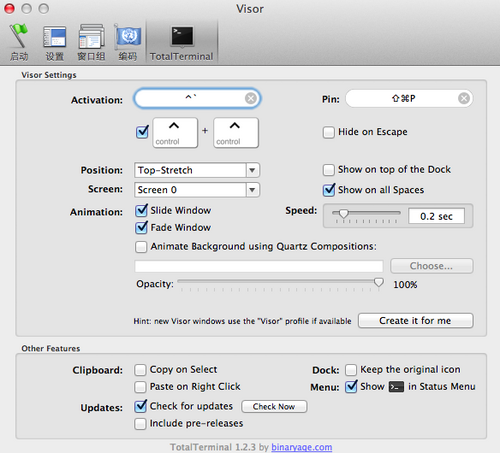Open the 窗口组 window groups tab
Image resolution: width=500 pixels, height=453 pixels.
tap(91, 42)
